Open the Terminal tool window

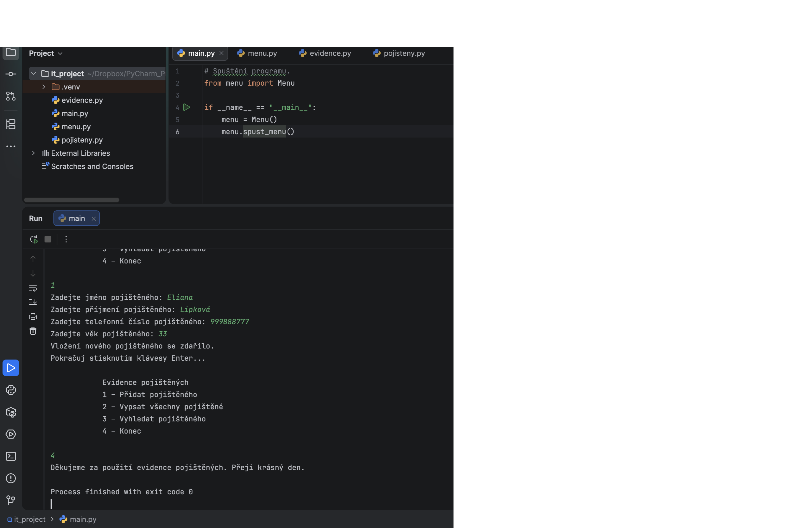click(x=11, y=456)
